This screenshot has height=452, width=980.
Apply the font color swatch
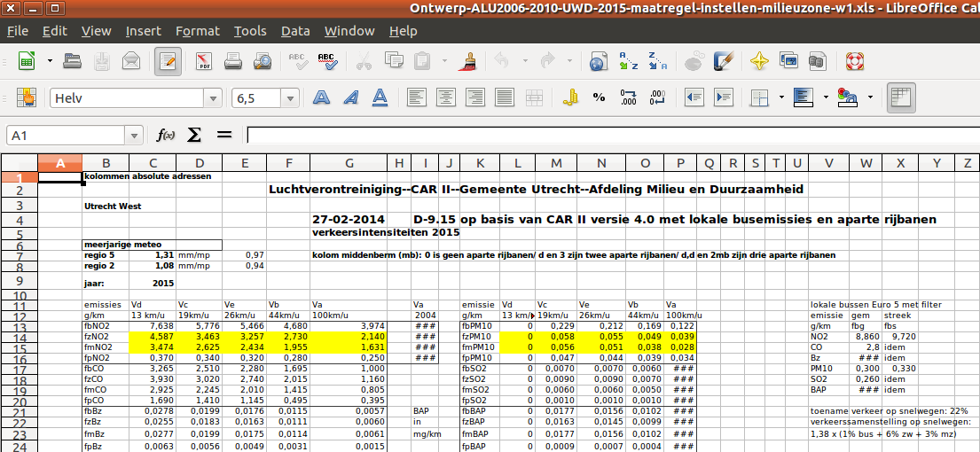[847, 97]
